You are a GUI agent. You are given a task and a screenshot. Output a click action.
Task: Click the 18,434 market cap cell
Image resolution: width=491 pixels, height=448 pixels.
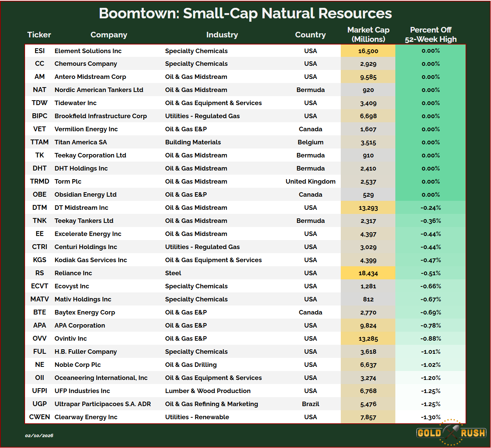368,273
